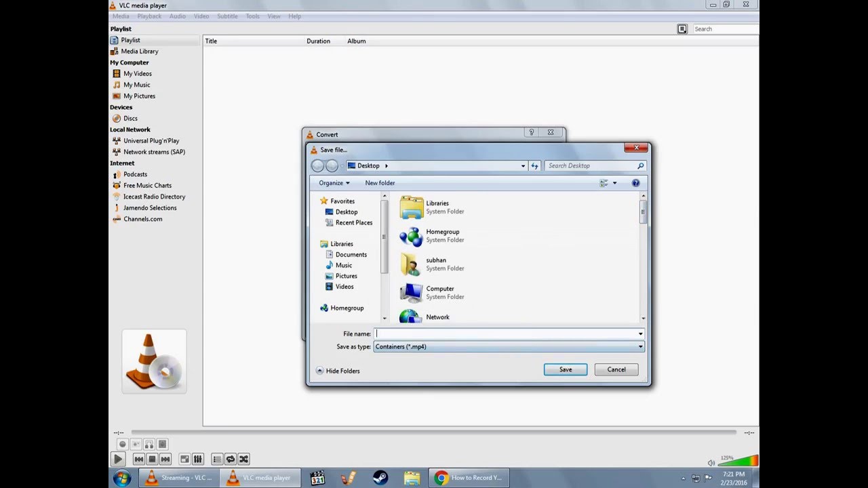
Task: Toggle shuffle random playback button
Action: point(243,459)
